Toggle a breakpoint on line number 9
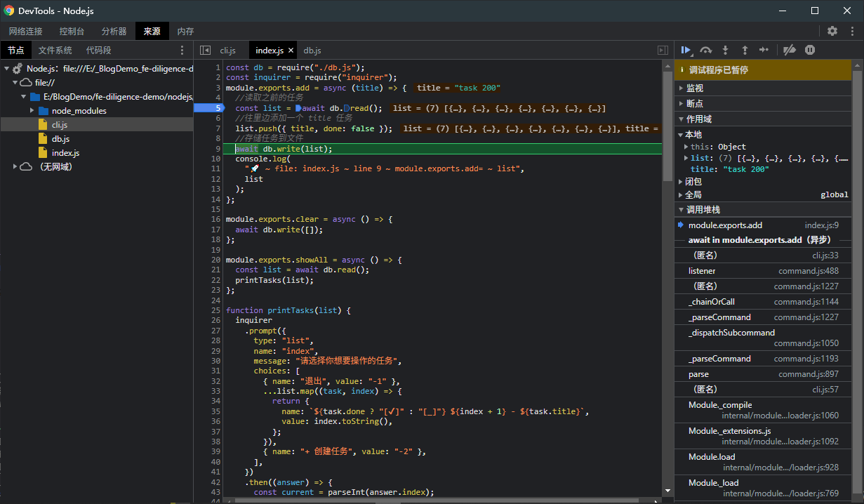The image size is (864, 504). [x=218, y=149]
